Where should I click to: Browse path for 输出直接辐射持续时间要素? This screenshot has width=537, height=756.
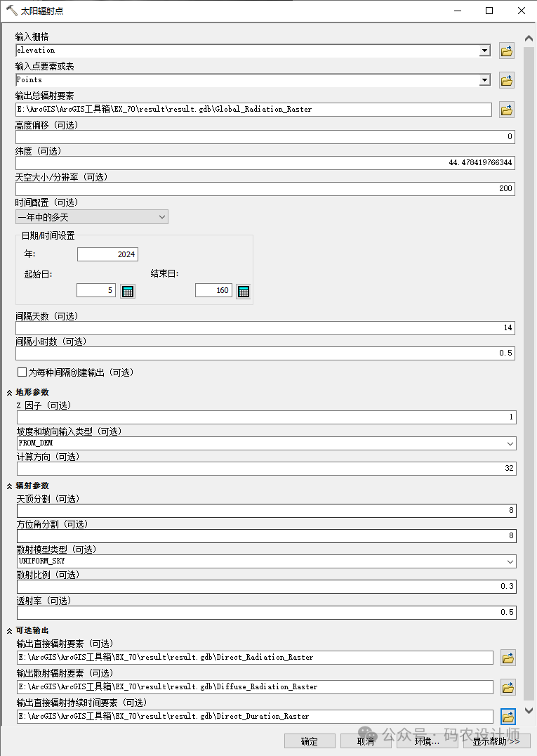pos(508,717)
